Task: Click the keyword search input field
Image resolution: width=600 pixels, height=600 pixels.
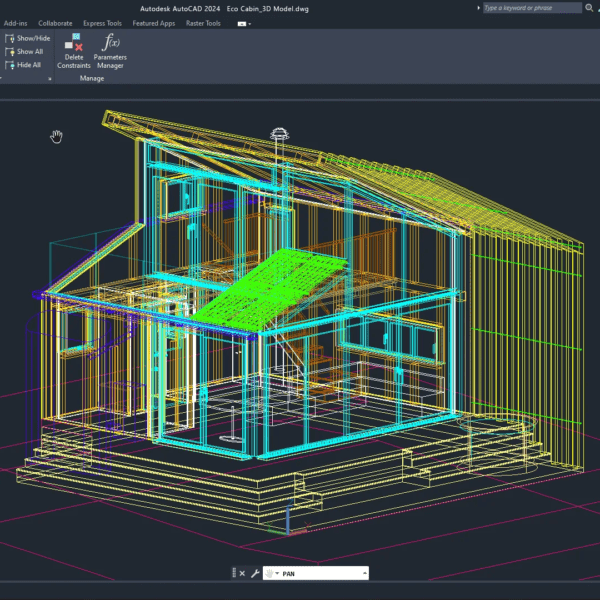Action: coord(530,8)
